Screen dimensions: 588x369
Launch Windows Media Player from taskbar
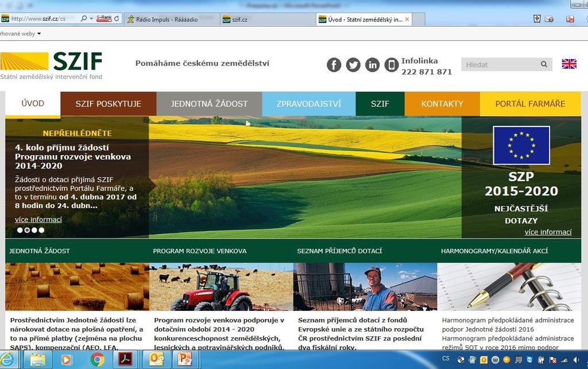(67, 360)
